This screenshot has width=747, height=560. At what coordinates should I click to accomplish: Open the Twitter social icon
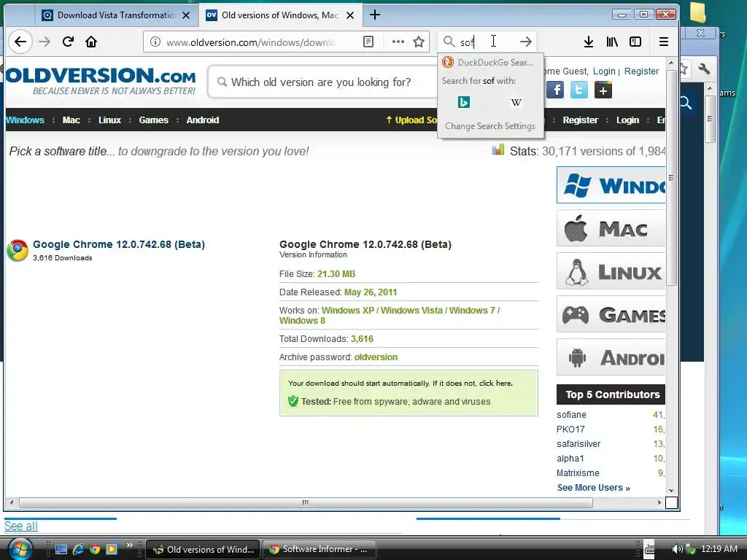pyautogui.click(x=578, y=90)
